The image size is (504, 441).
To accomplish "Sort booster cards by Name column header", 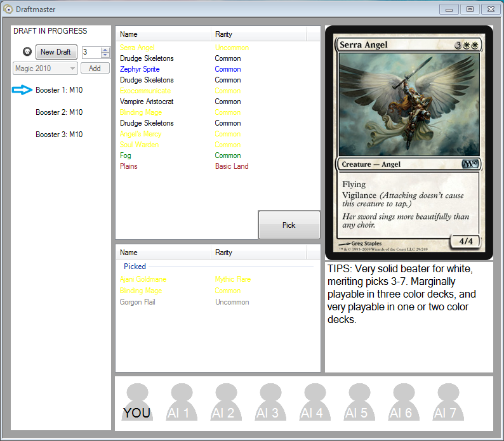I will [129, 34].
